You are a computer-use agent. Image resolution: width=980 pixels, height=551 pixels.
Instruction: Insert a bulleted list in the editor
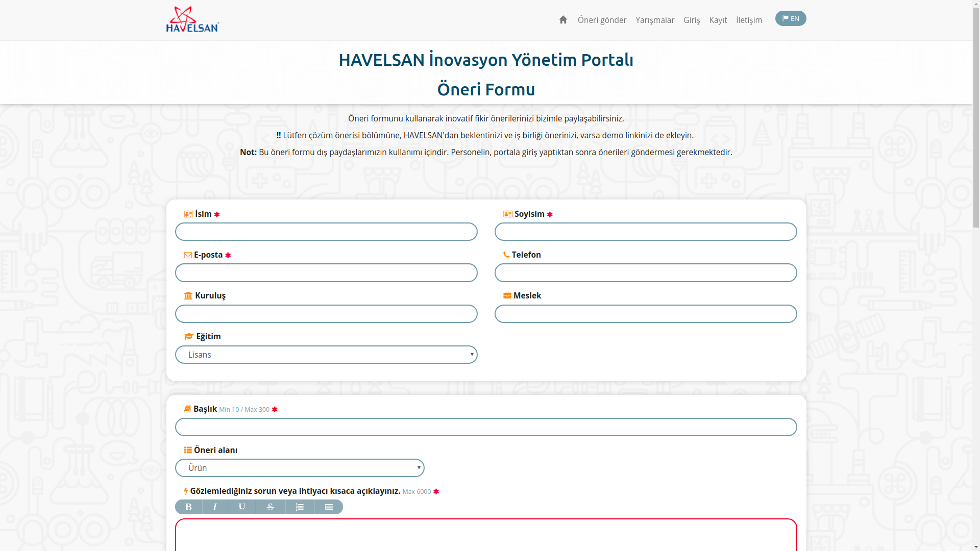(x=329, y=507)
